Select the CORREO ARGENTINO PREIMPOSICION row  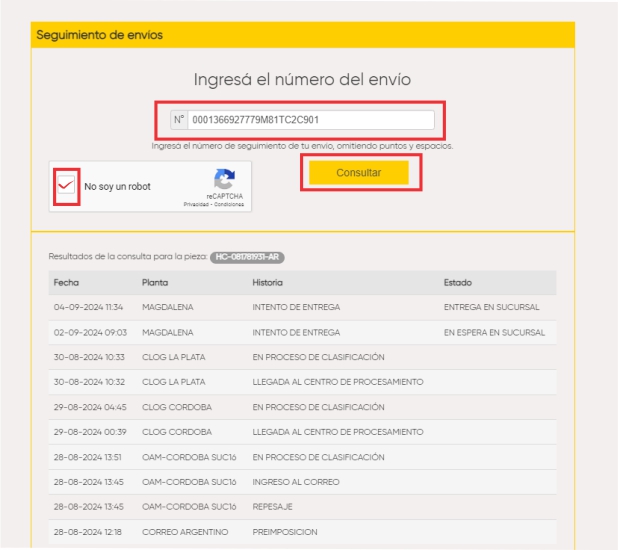(302, 532)
